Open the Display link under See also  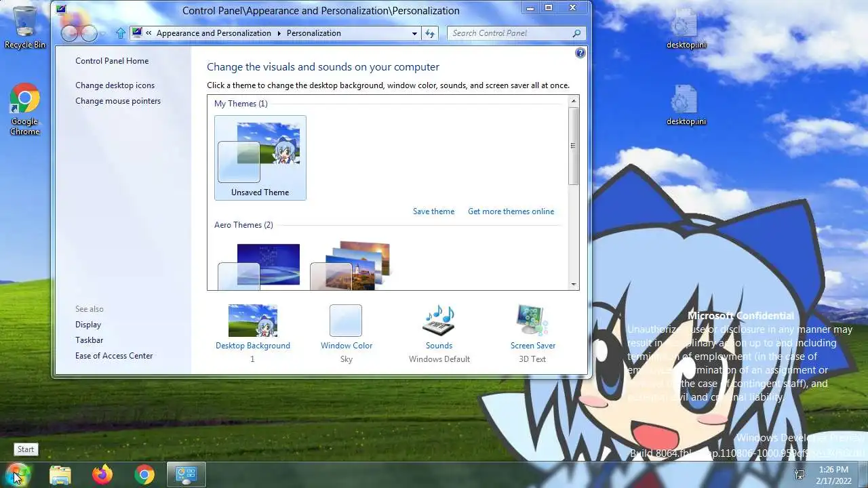point(88,325)
